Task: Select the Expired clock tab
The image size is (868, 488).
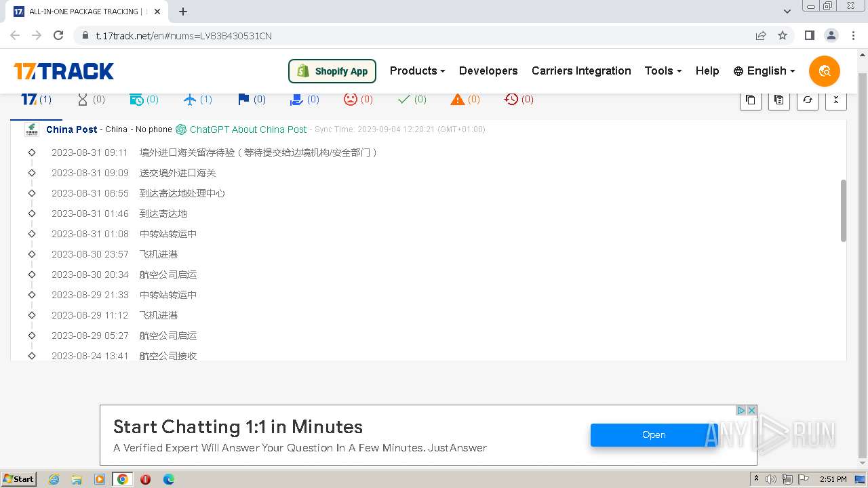Action: 519,100
